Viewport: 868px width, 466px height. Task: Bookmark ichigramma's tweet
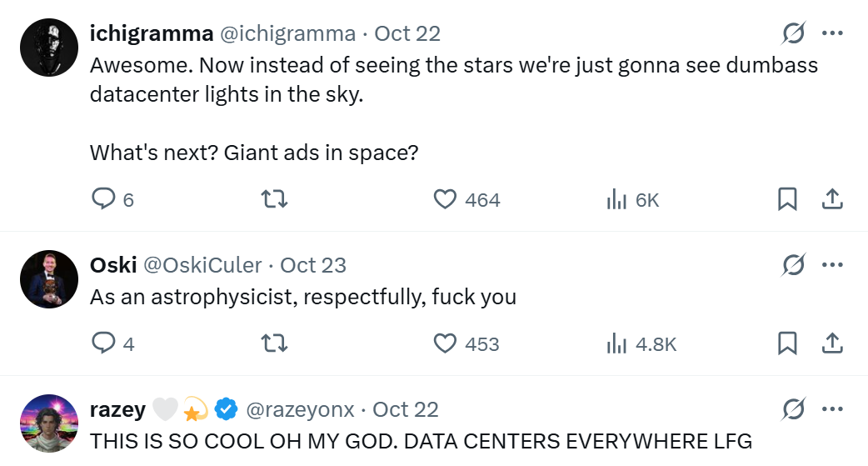coord(787,199)
